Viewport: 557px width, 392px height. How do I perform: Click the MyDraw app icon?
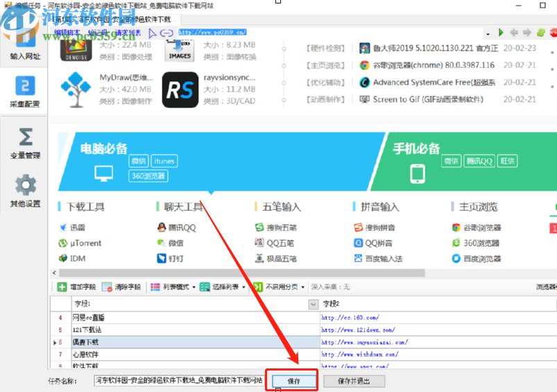tap(76, 90)
